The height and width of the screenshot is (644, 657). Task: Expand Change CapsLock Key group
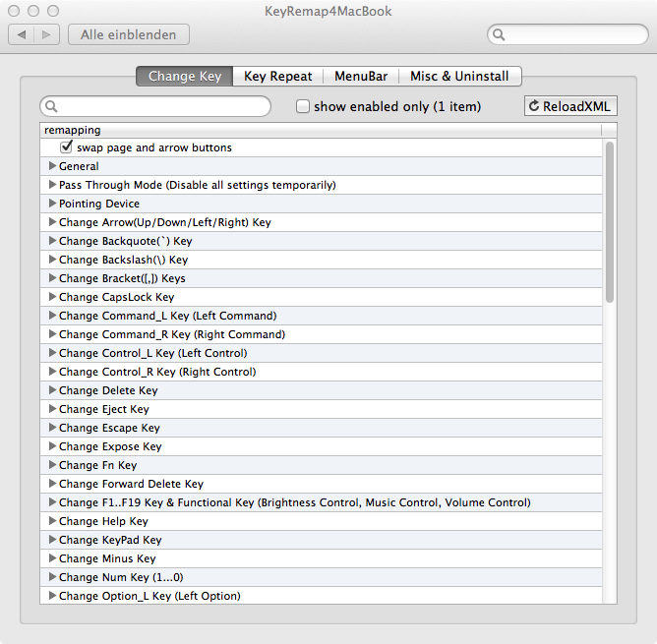pyautogui.click(x=52, y=297)
